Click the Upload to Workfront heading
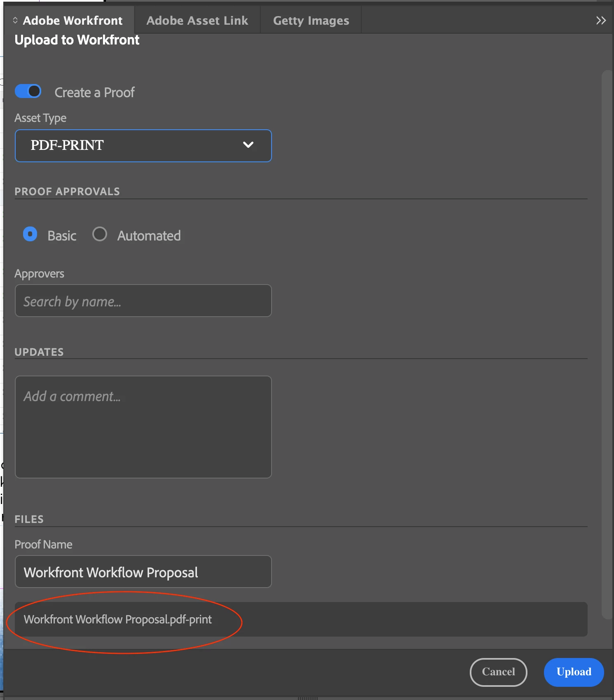614x700 pixels. click(77, 40)
